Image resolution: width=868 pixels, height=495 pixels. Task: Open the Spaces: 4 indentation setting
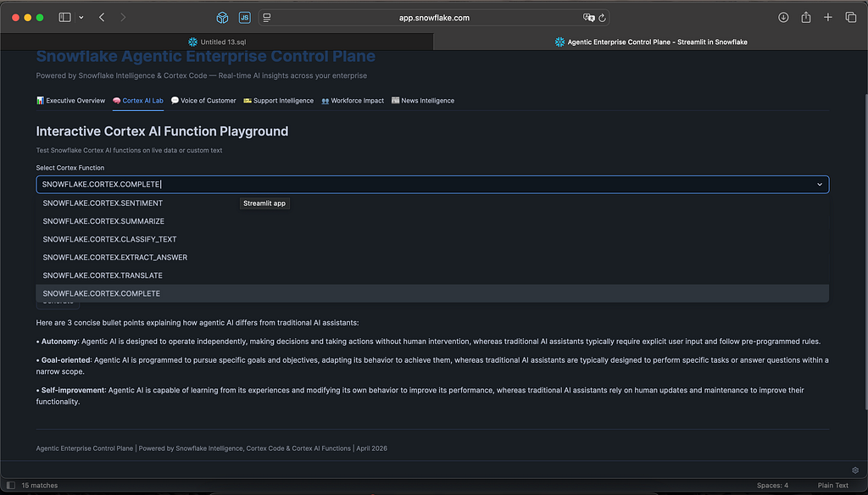[x=772, y=486]
